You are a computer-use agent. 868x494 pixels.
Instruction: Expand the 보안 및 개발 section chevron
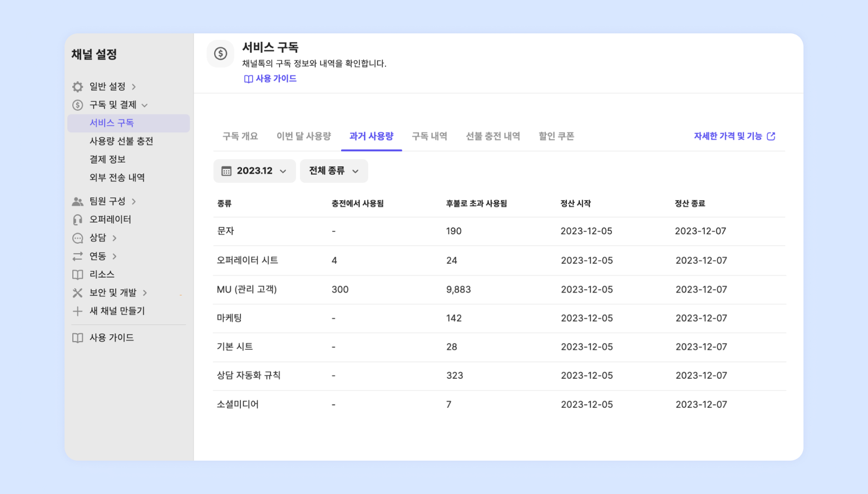(x=145, y=293)
